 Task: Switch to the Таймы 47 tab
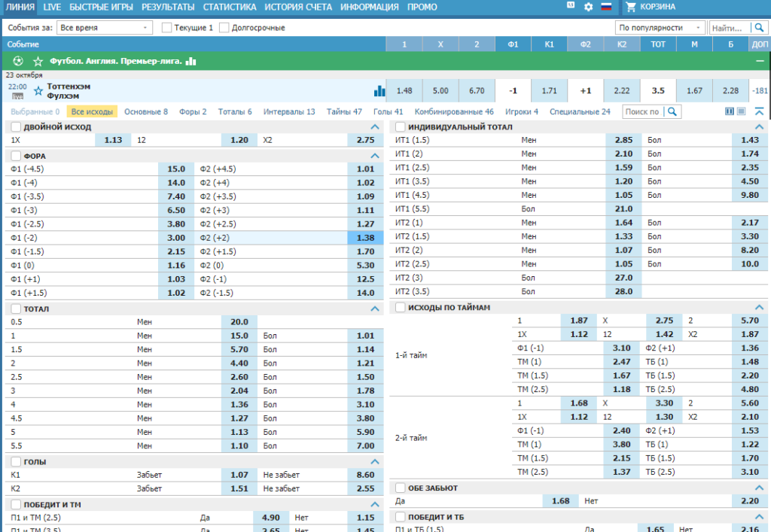[x=344, y=111]
